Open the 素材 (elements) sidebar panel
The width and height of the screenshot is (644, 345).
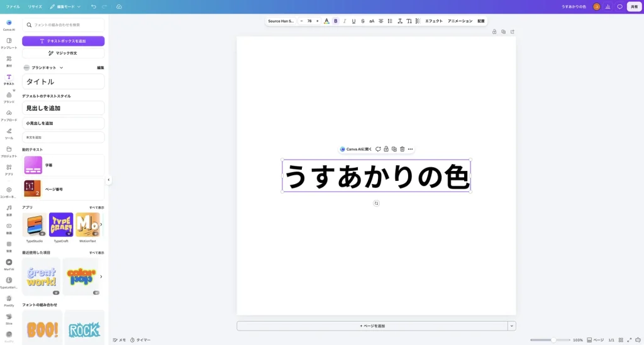[x=9, y=61]
